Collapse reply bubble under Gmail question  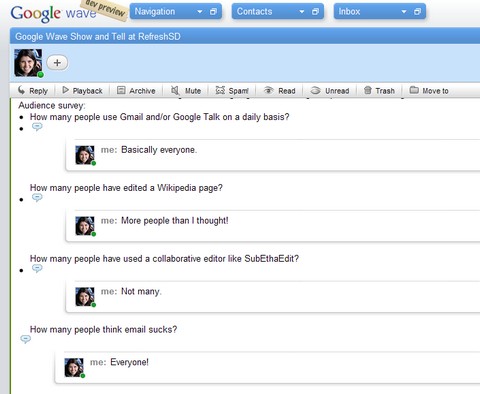(x=37, y=127)
